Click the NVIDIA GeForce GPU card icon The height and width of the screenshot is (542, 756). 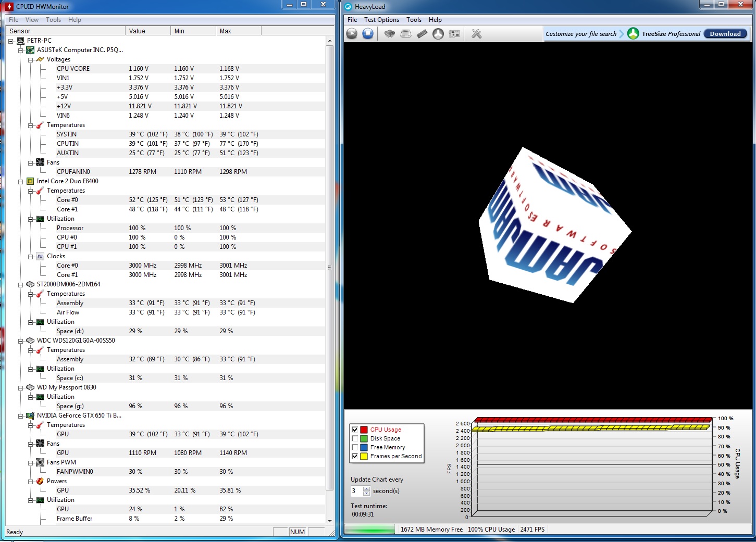[x=30, y=415]
